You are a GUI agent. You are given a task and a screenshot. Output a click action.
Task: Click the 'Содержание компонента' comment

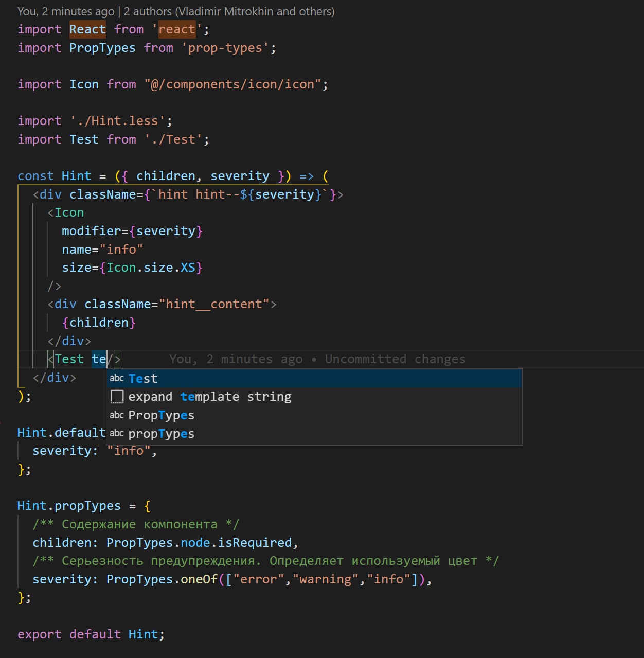point(136,524)
